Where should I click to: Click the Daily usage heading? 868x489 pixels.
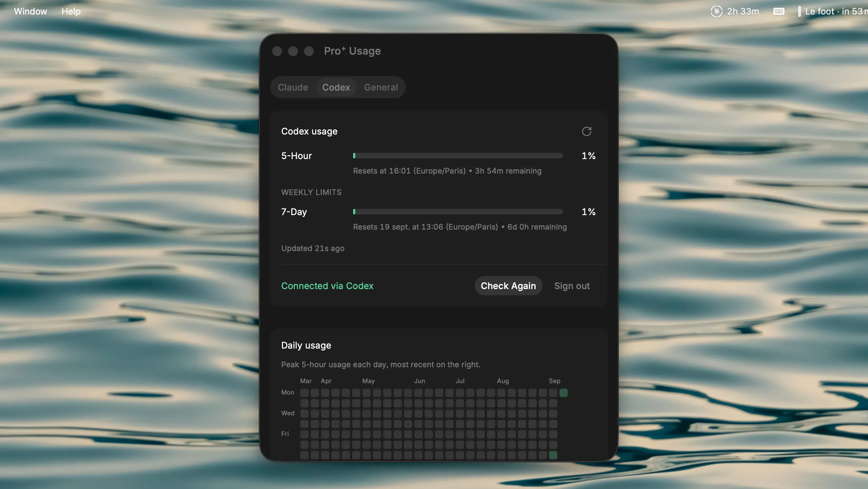pyautogui.click(x=306, y=345)
